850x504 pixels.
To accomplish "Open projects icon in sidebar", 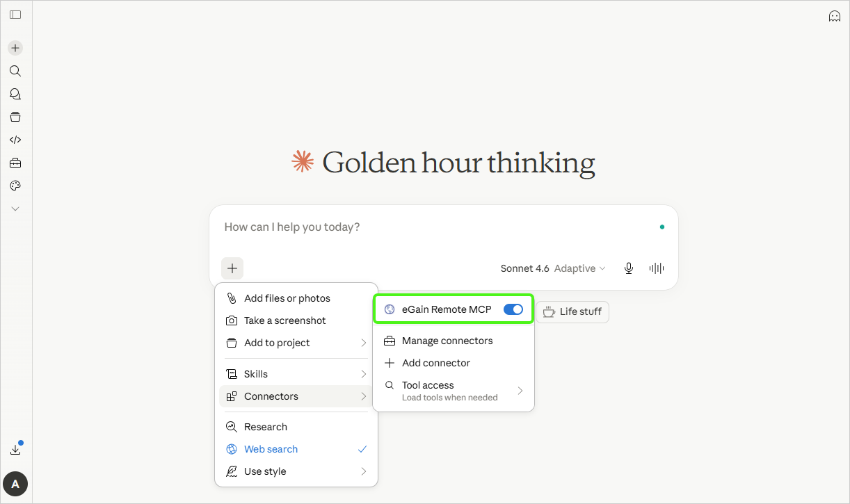I will 15,117.
